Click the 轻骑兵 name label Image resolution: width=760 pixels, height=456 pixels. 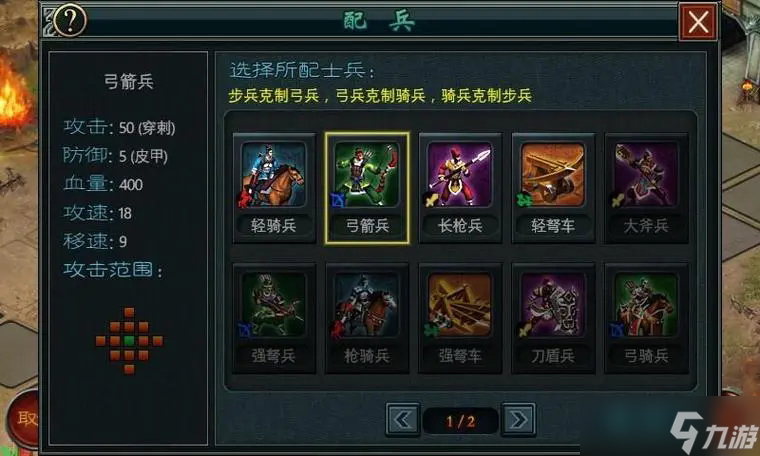pos(274,225)
